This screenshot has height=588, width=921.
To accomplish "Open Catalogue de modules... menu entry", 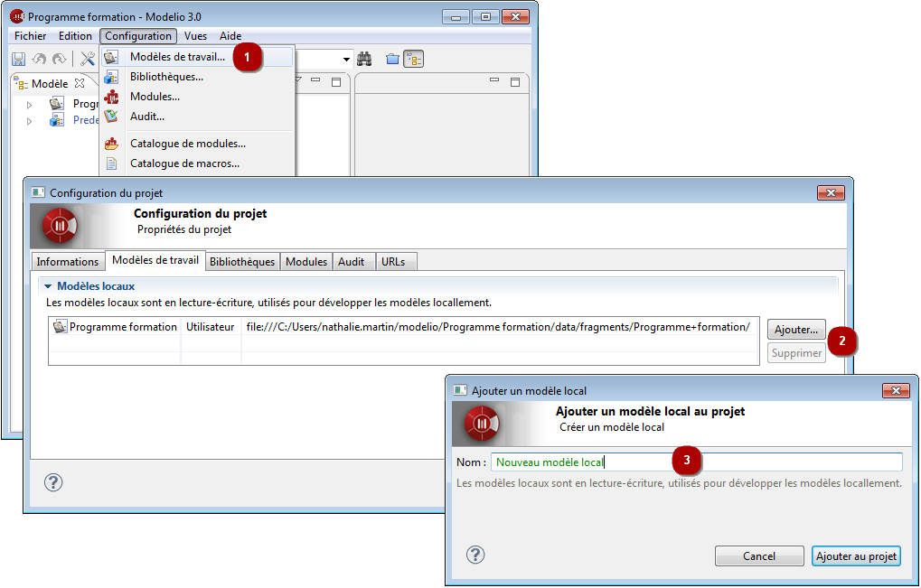I will coord(187,144).
